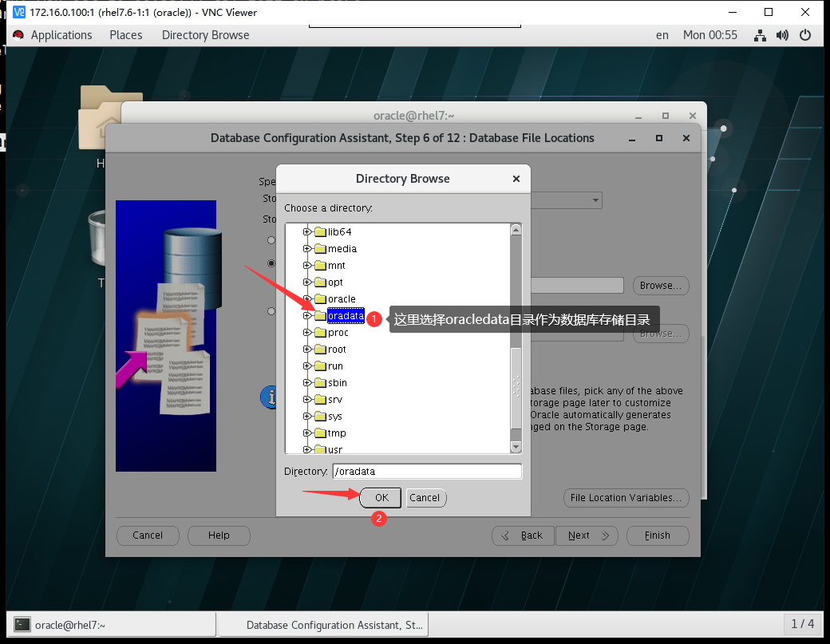Click the mnt folder icon

pos(320,265)
